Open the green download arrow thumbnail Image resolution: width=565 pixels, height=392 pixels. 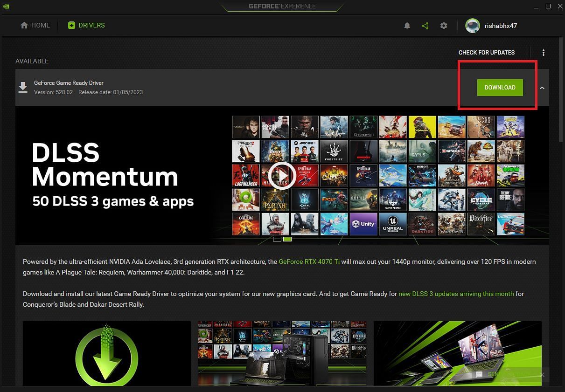point(107,353)
